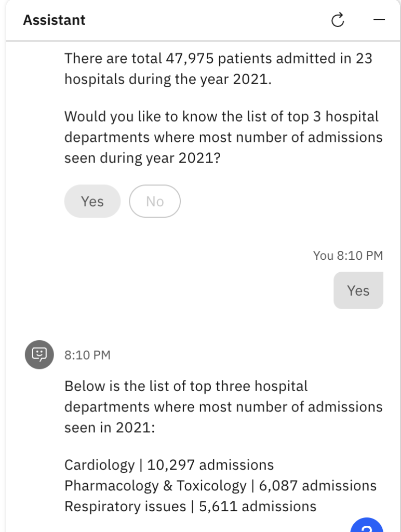Minimize the Assistant chat window
This screenshot has width=401, height=532.
pos(379,20)
